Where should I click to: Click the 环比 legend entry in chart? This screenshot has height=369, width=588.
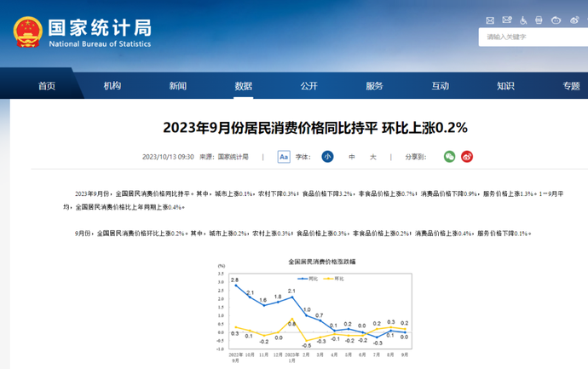334,279
